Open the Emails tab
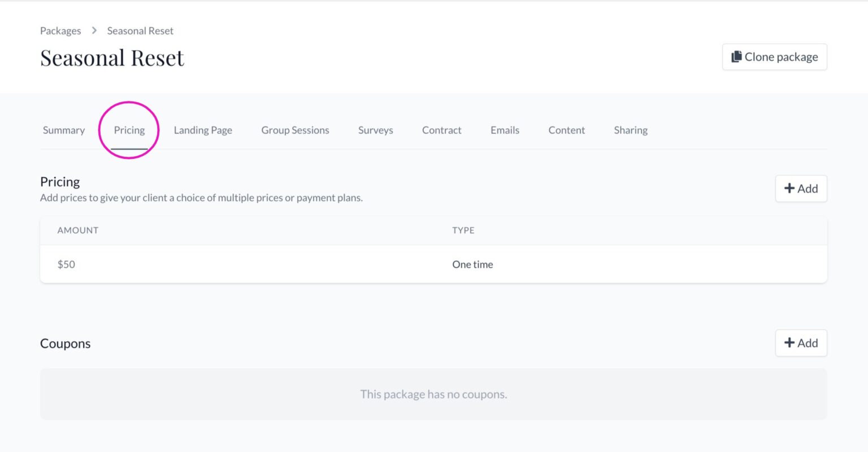 [x=505, y=130]
